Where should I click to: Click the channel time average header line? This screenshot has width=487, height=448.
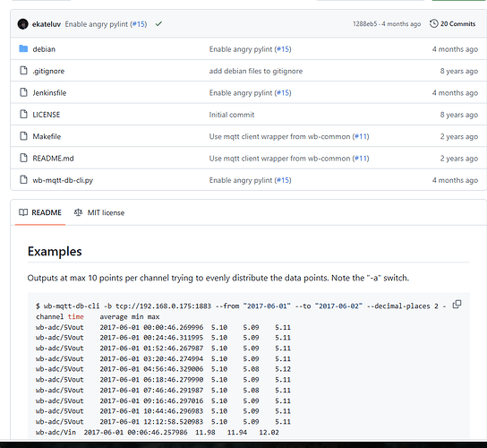[98, 317]
